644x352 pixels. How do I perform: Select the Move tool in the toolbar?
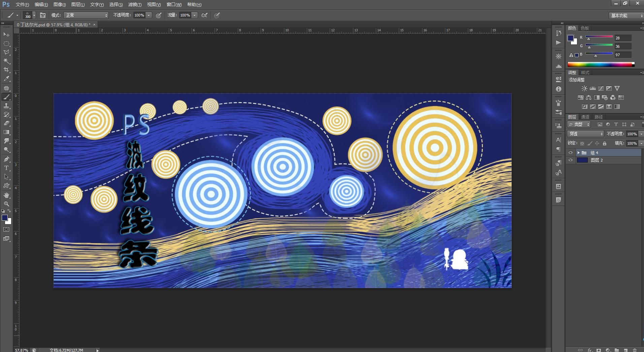(x=6, y=35)
